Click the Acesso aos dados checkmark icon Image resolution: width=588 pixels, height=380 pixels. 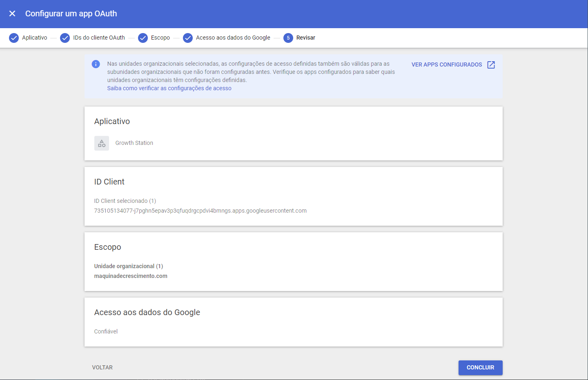click(x=188, y=38)
